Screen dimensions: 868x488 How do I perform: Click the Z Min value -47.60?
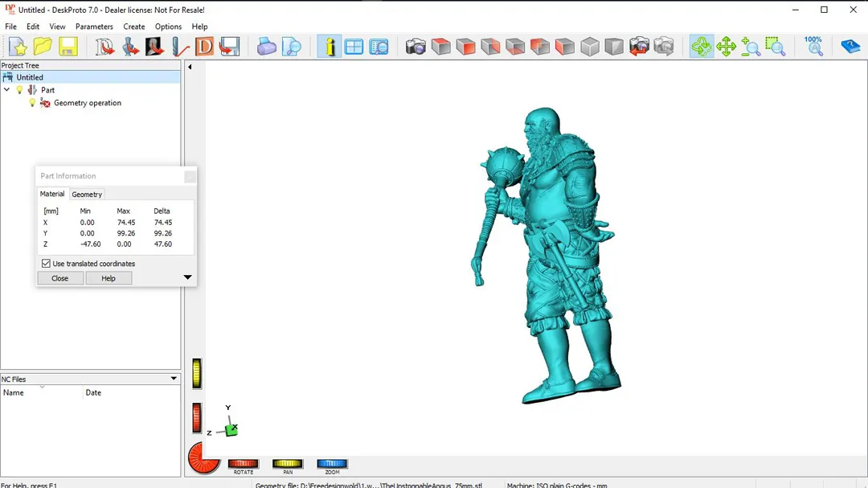(90, 244)
